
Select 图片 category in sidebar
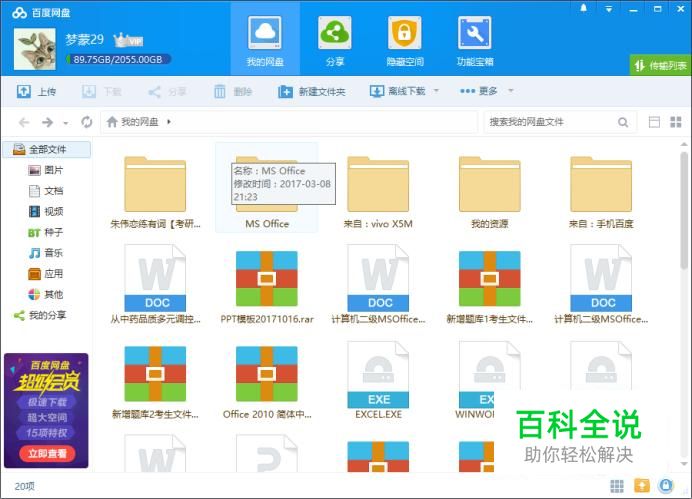point(46,170)
